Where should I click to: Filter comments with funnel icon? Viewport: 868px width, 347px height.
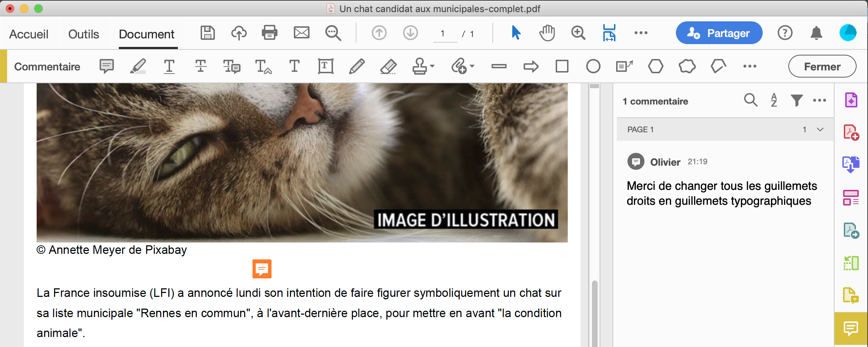796,101
